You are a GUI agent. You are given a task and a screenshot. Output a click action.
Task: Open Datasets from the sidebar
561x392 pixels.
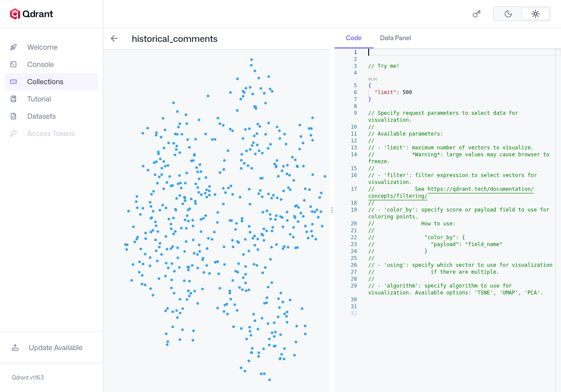(41, 116)
